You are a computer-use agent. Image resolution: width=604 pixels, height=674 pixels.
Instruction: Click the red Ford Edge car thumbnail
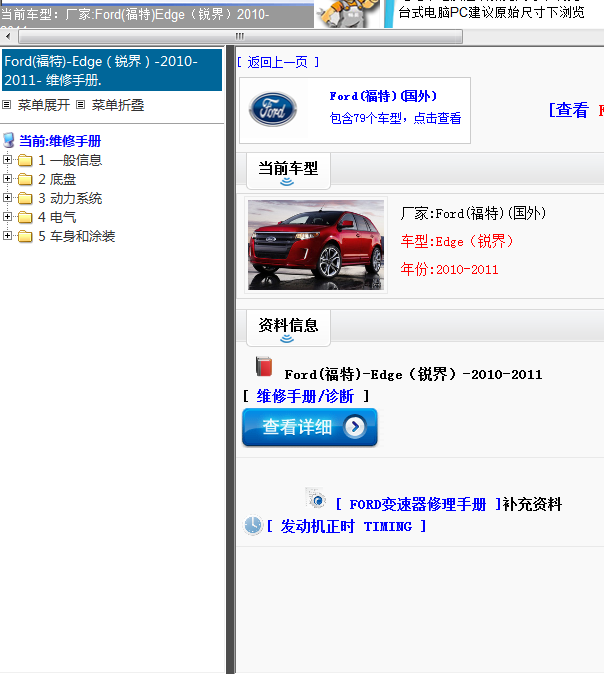pyautogui.click(x=316, y=245)
